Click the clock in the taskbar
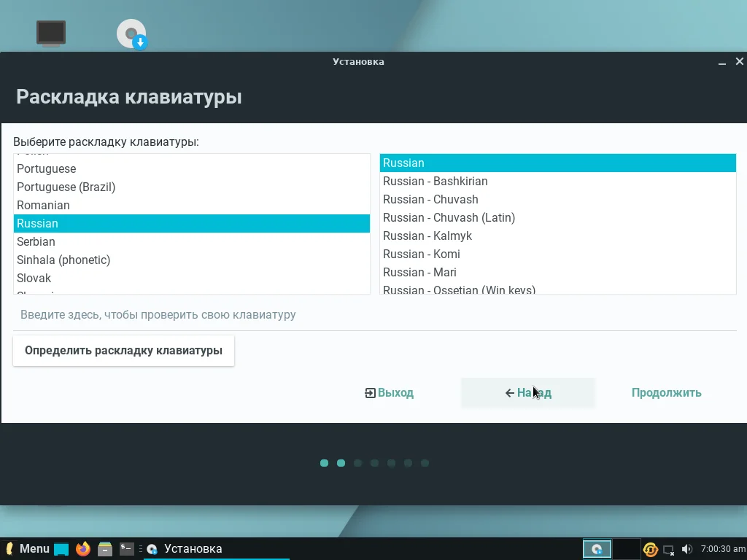 722,548
